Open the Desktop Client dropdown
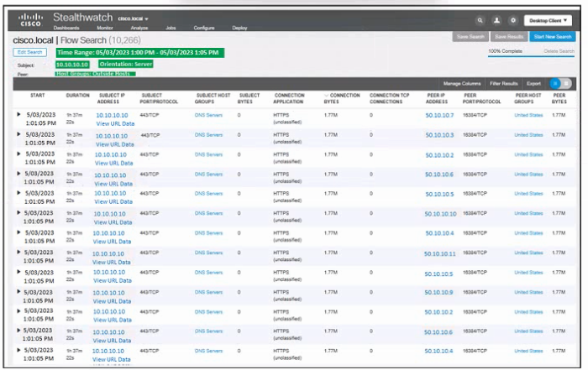 tap(548, 19)
